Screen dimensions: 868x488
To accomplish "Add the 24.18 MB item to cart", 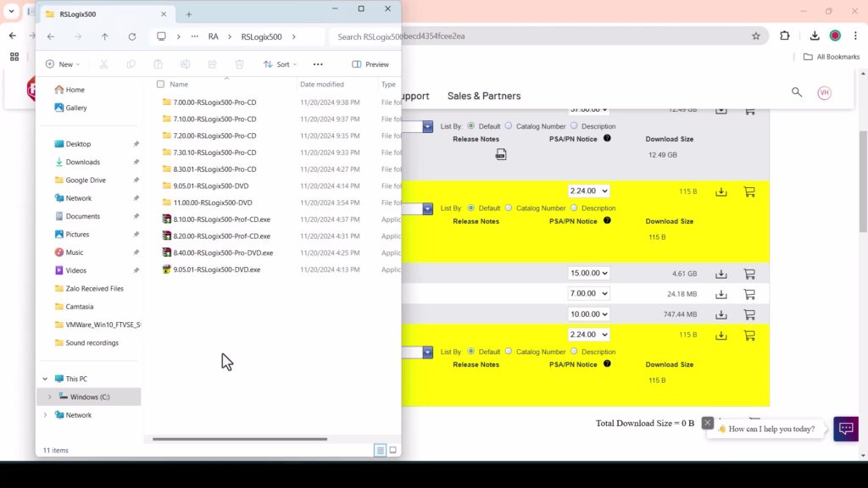I will tap(749, 294).
